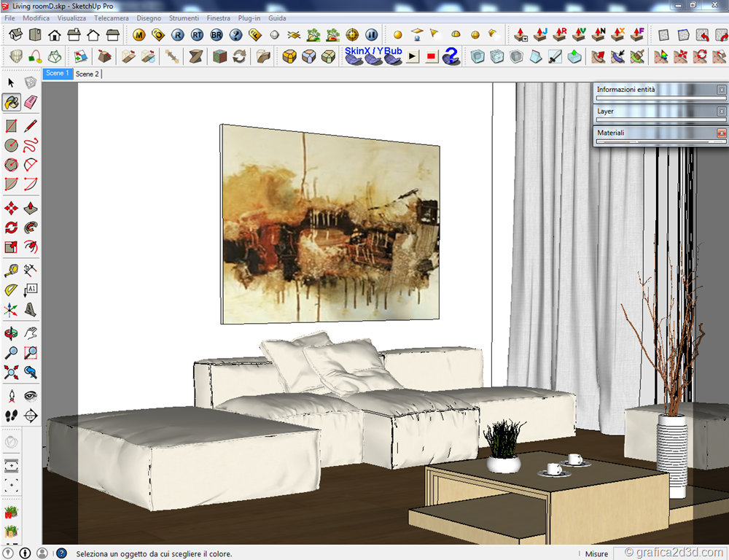This screenshot has height=560, width=729.
Task: Click the black play arrow button
Action: (412, 57)
